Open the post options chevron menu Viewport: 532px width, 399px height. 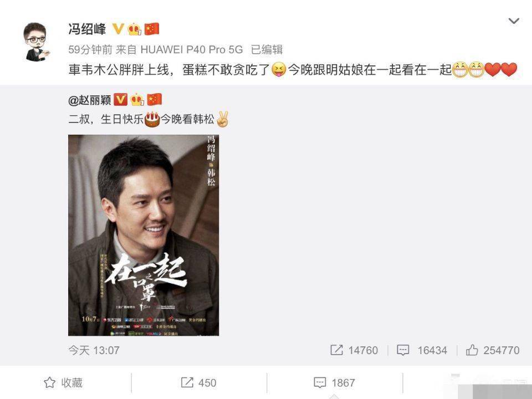(x=514, y=21)
